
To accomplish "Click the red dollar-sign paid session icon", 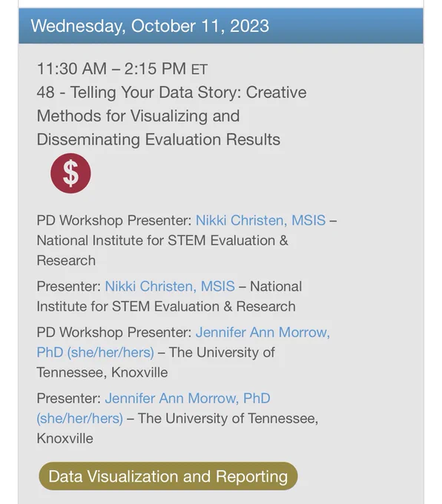I will click(x=70, y=173).
